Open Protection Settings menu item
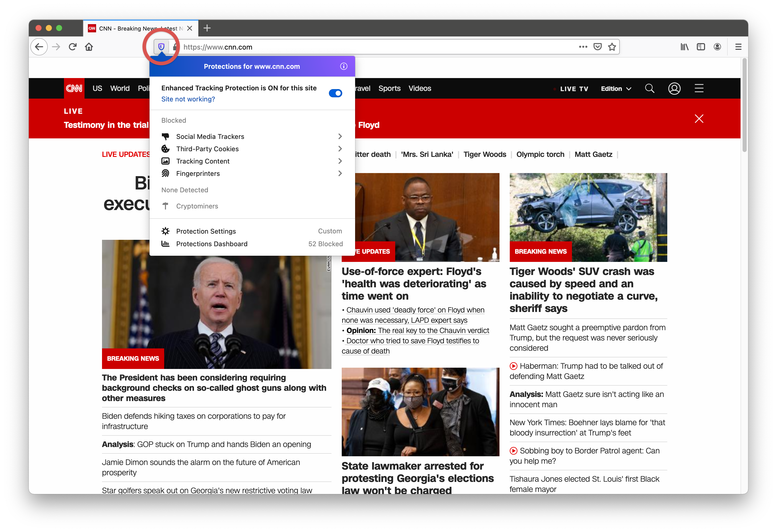Viewport: 777px width, 532px height. (206, 231)
